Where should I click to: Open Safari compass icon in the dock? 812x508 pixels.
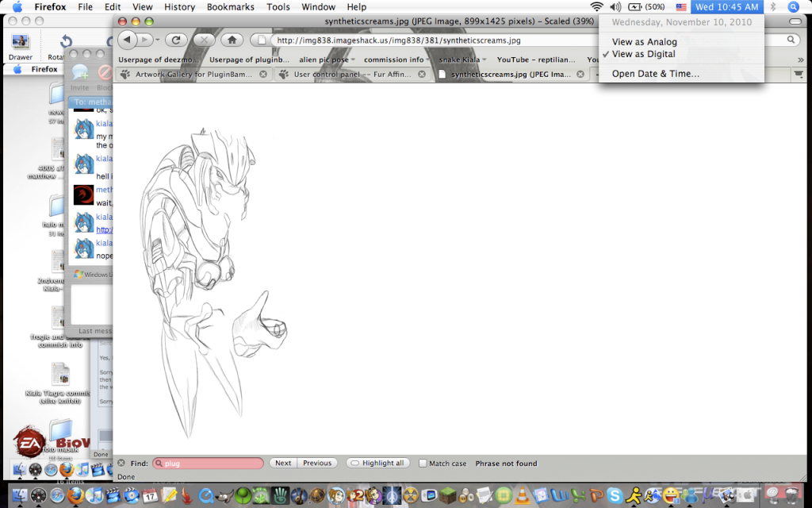[57, 495]
